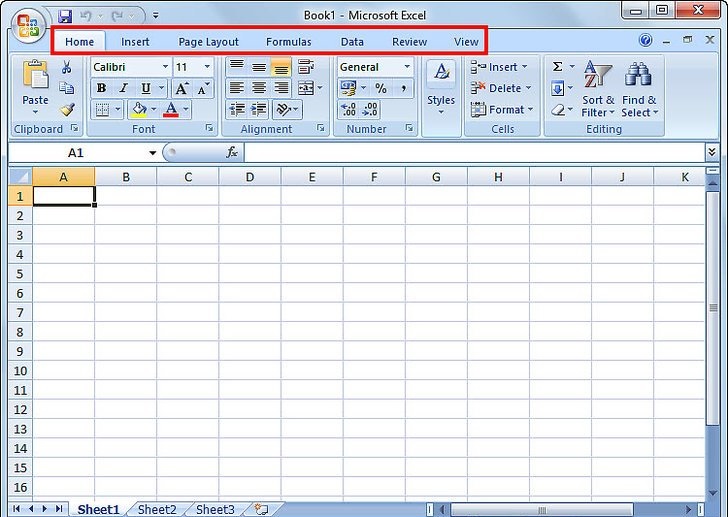Click Increase Decimal icon

click(x=349, y=110)
